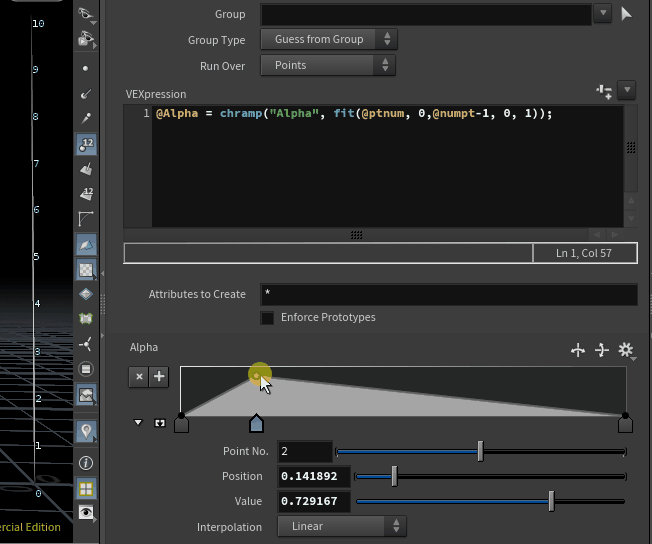
Task: Select the blue middle ramp point handle
Action: [x=256, y=423]
